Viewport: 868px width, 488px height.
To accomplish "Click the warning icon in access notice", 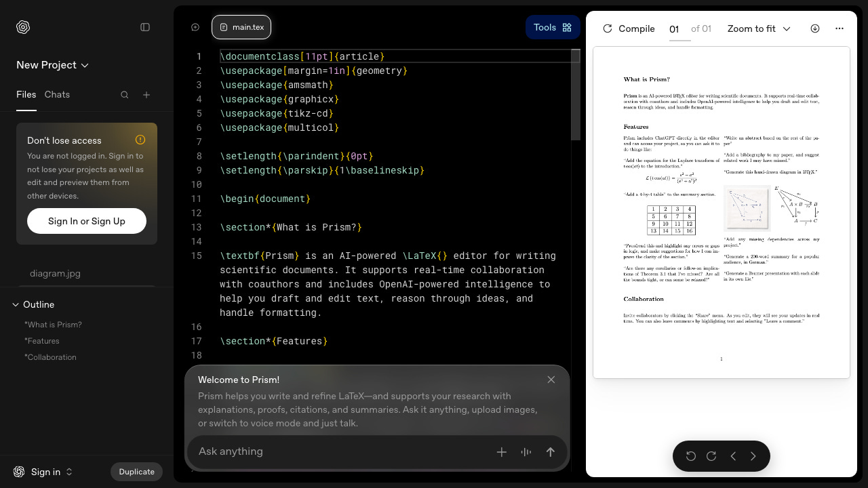I will click(140, 140).
